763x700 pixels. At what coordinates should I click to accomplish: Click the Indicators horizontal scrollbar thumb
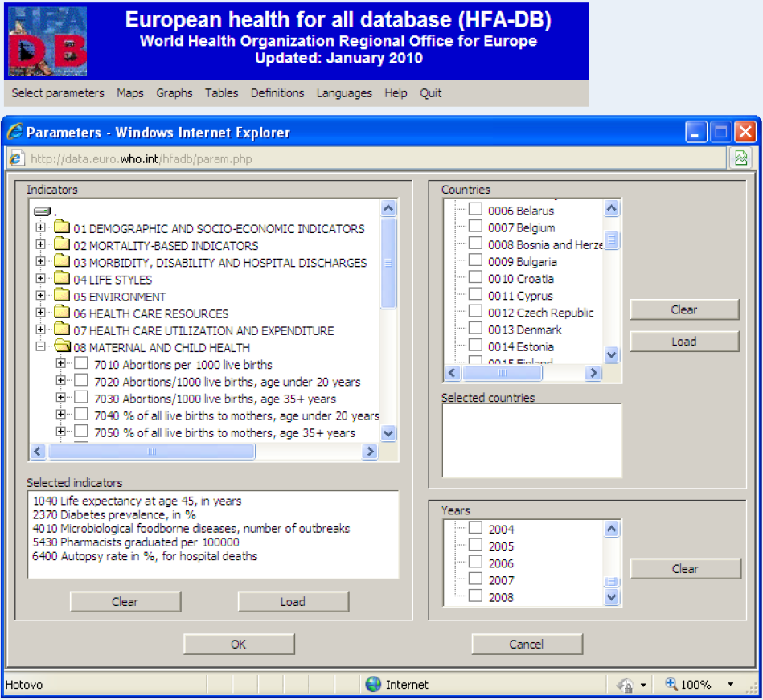pyautogui.click(x=151, y=452)
